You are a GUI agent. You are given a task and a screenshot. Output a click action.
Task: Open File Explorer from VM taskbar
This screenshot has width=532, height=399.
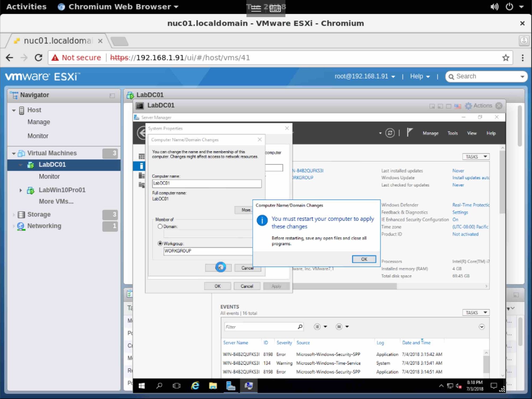[213, 386]
